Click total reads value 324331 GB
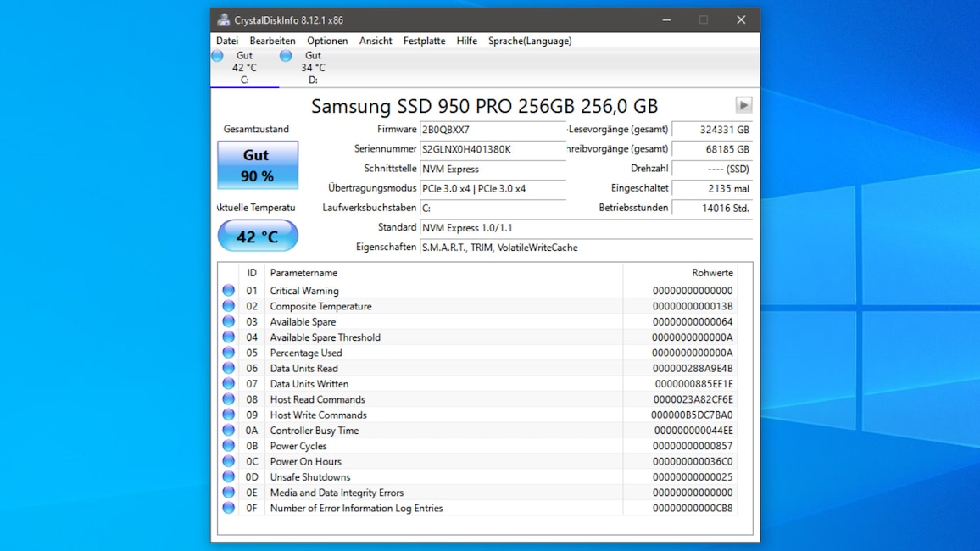The height and width of the screenshot is (551, 980). tap(712, 130)
